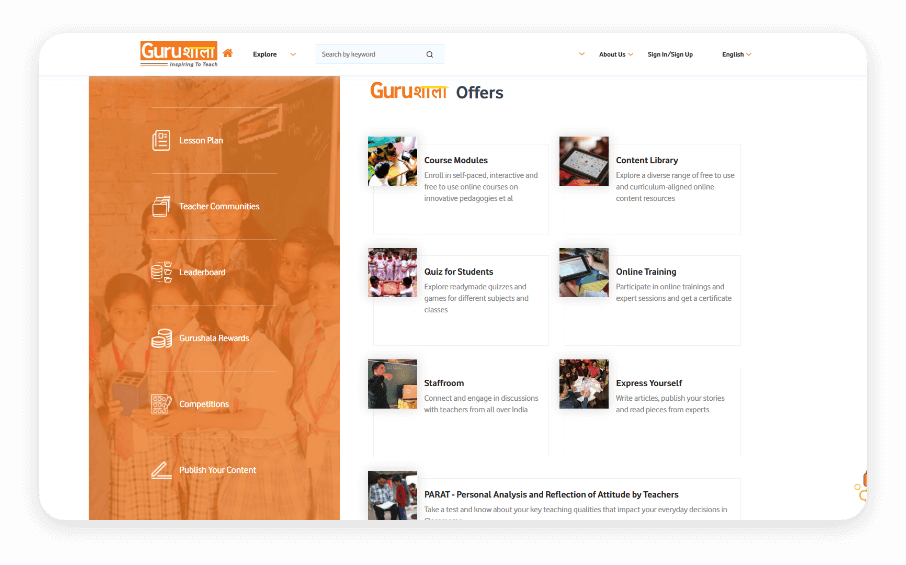Open the Quiz for Students title
The height and width of the screenshot is (565, 906).
459,272
